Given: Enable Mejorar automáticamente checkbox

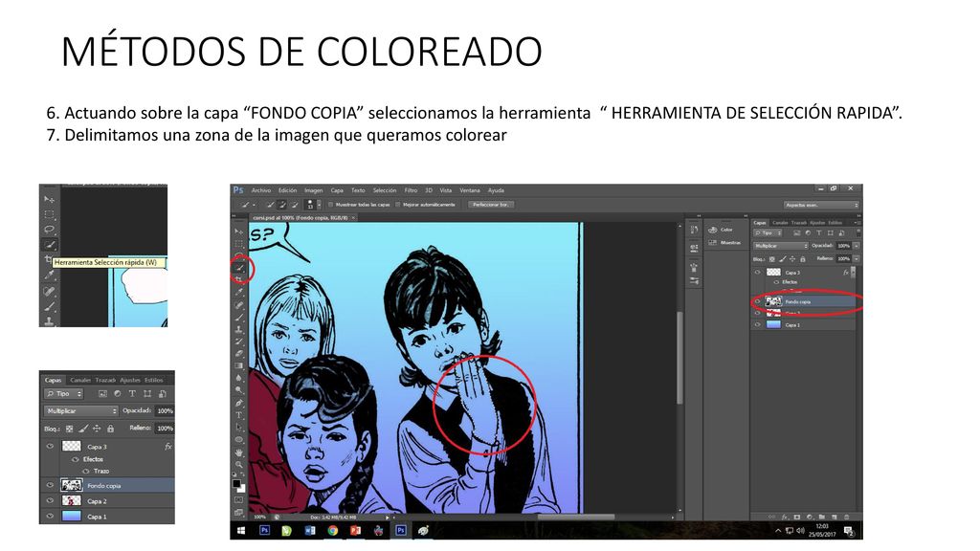Looking at the screenshot, I should (398, 205).
